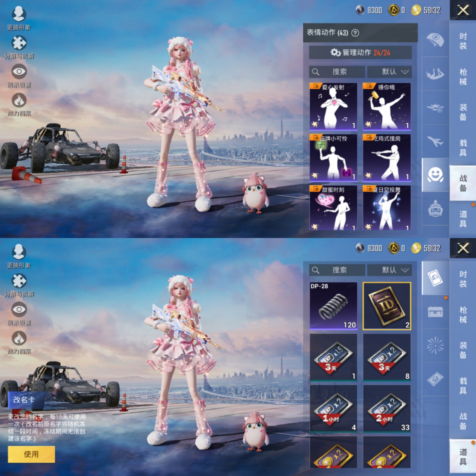Switch to 时装 tab in upper screenshot

click(x=463, y=41)
